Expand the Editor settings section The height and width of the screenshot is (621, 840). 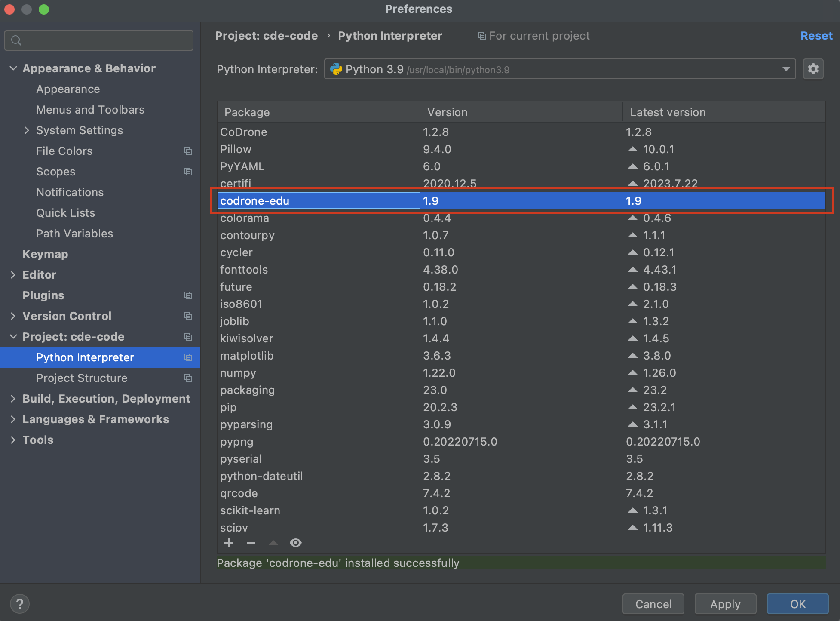(x=13, y=275)
